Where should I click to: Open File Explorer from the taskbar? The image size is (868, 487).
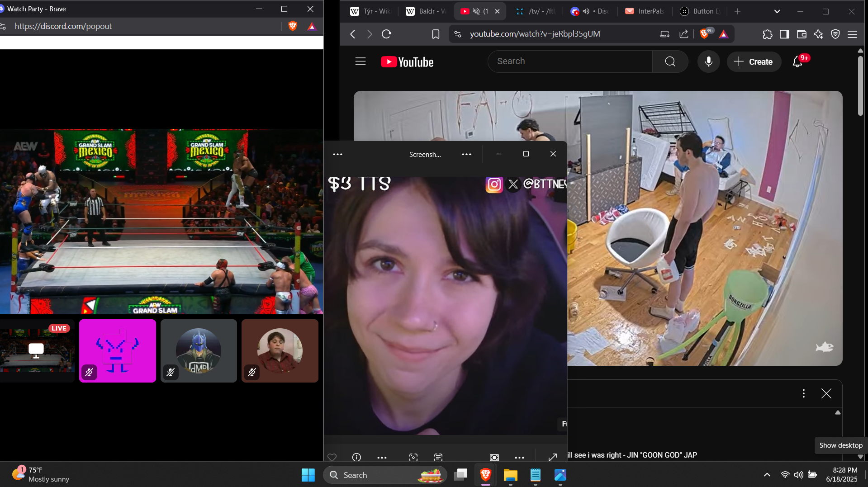point(511,475)
